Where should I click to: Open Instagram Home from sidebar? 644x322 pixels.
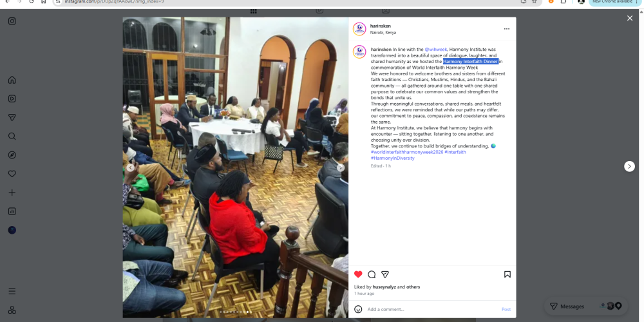pos(12,80)
